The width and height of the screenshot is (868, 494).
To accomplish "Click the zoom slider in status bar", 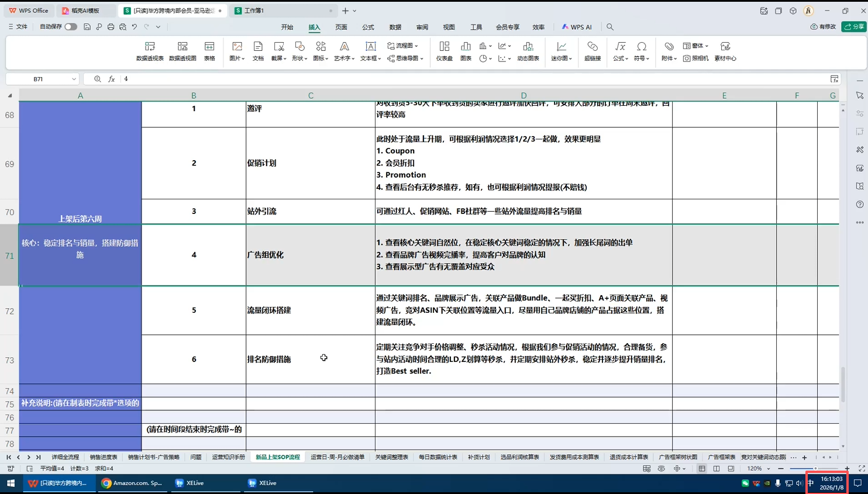I will tap(814, 469).
